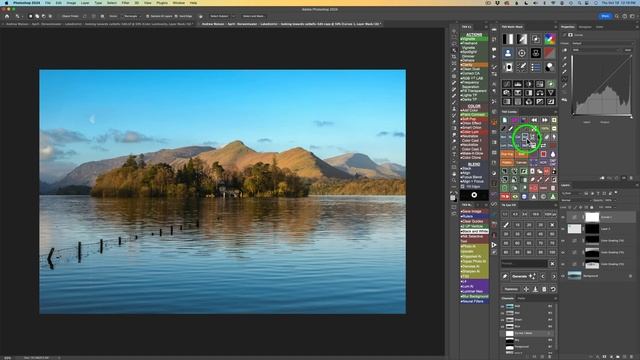The height and width of the screenshot is (360, 640).
Task: Click the white point slider under curve
Action: [632, 117]
